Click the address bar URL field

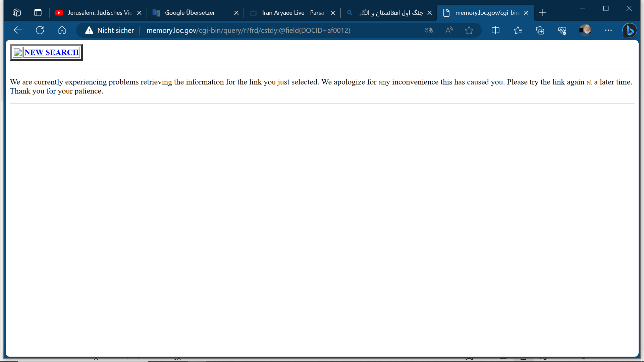click(248, 31)
